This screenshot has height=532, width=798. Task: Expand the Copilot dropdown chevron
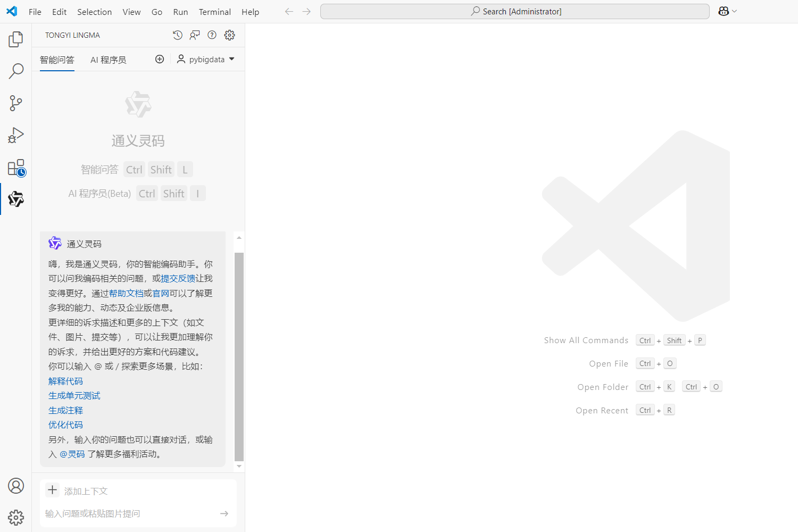(735, 11)
